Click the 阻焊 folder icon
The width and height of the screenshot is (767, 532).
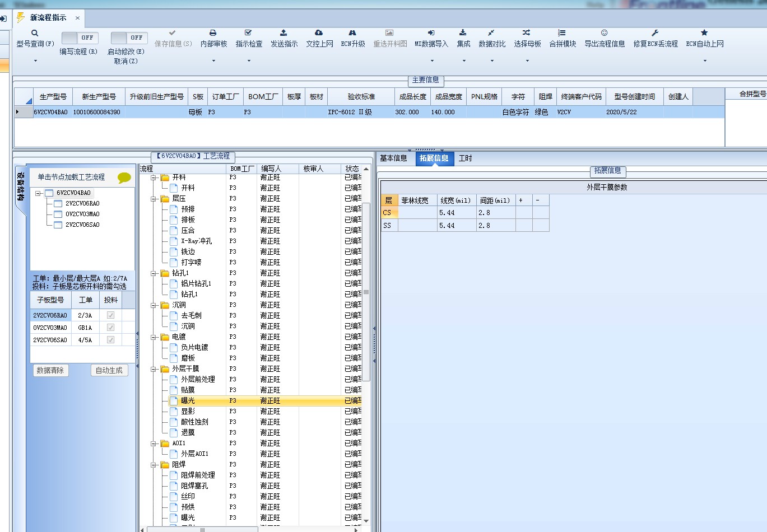pyautogui.click(x=165, y=465)
